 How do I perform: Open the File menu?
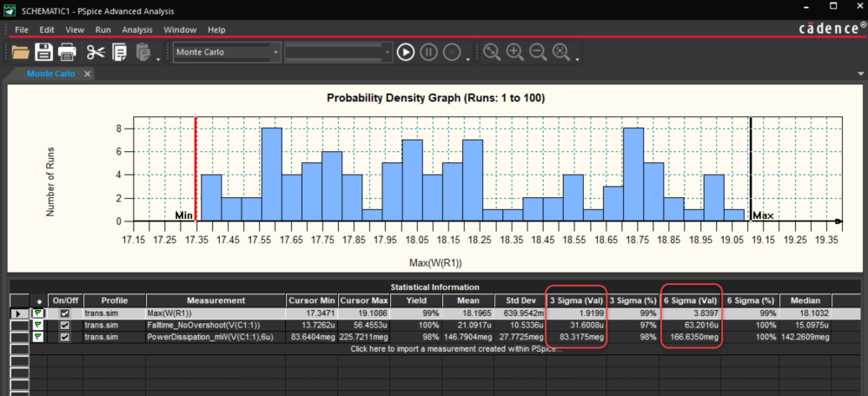click(x=22, y=30)
